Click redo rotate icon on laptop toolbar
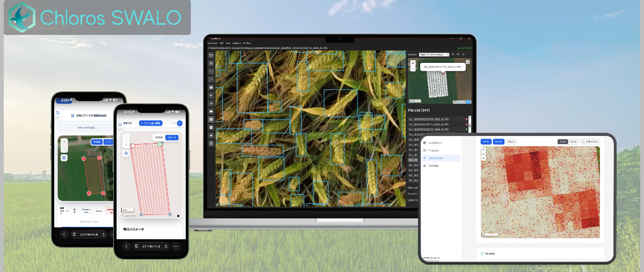The width and height of the screenshot is (644, 272). pyautogui.click(x=211, y=79)
